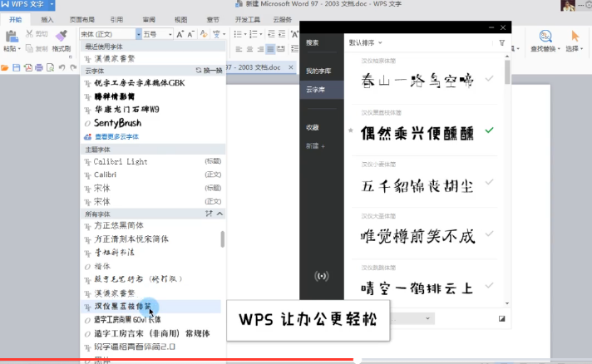Center align the text
This screenshot has width=592, height=364.
click(249, 49)
